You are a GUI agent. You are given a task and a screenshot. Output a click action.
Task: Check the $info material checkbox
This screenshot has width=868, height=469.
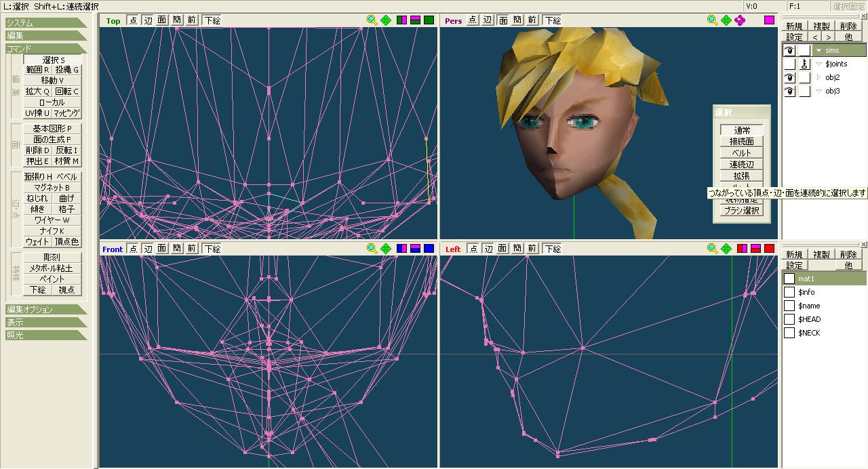789,292
